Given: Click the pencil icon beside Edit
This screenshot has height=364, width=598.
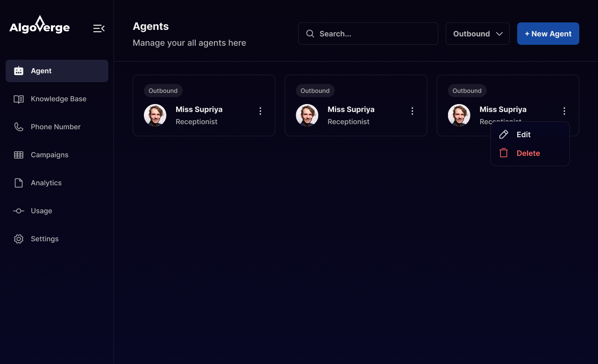Looking at the screenshot, I should click(x=504, y=134).
